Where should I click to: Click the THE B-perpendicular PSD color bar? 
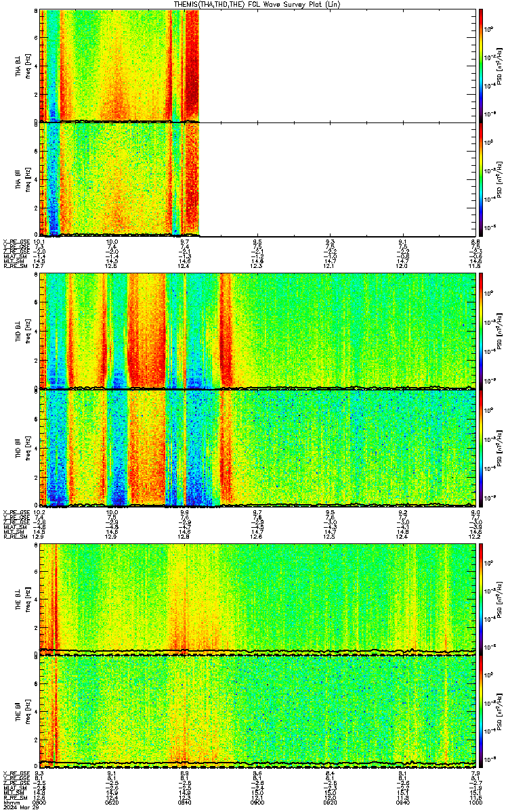click(481, 600)
